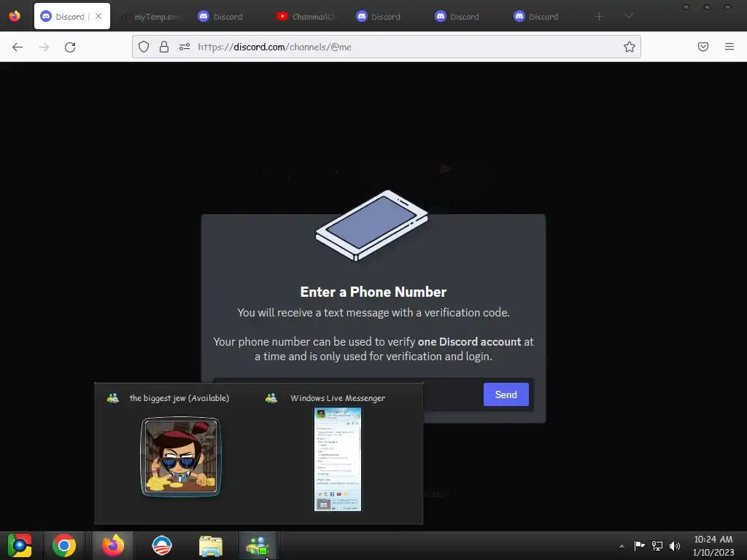Image resolution: width=747 pixels, height=560 pixels.
Task: Click the network tray icon
Action: pyautogui.click(x=657, y=545)
